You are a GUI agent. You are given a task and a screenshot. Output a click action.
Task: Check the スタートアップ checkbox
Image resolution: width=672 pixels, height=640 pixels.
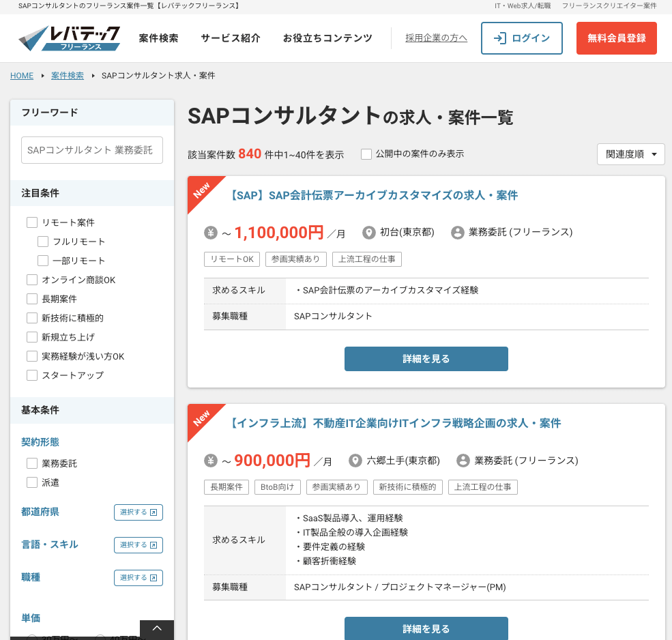pyautogui.click(x=32, y=375)
